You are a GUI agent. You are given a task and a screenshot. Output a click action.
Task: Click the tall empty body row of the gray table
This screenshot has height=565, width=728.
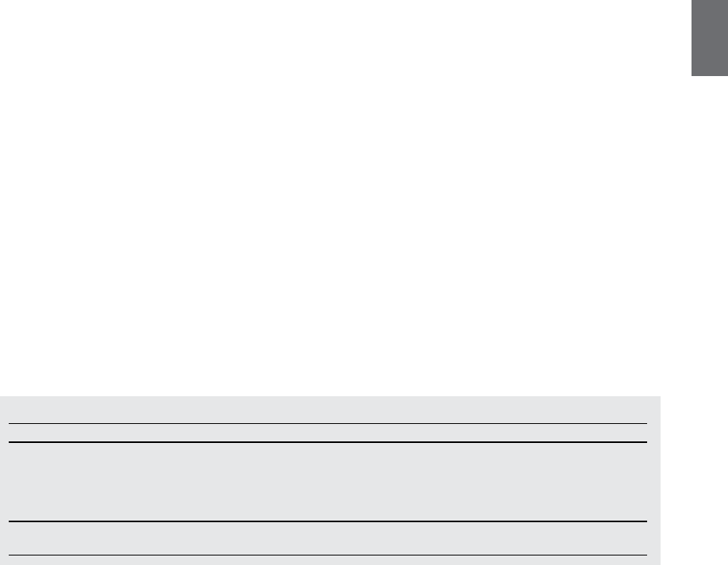[328, 482]
